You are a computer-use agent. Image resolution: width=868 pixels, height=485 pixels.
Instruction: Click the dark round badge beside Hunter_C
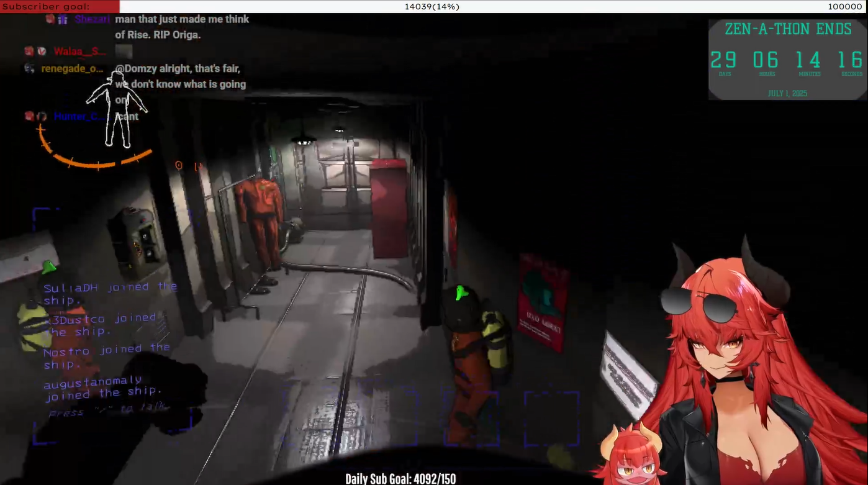coord(42,116)
